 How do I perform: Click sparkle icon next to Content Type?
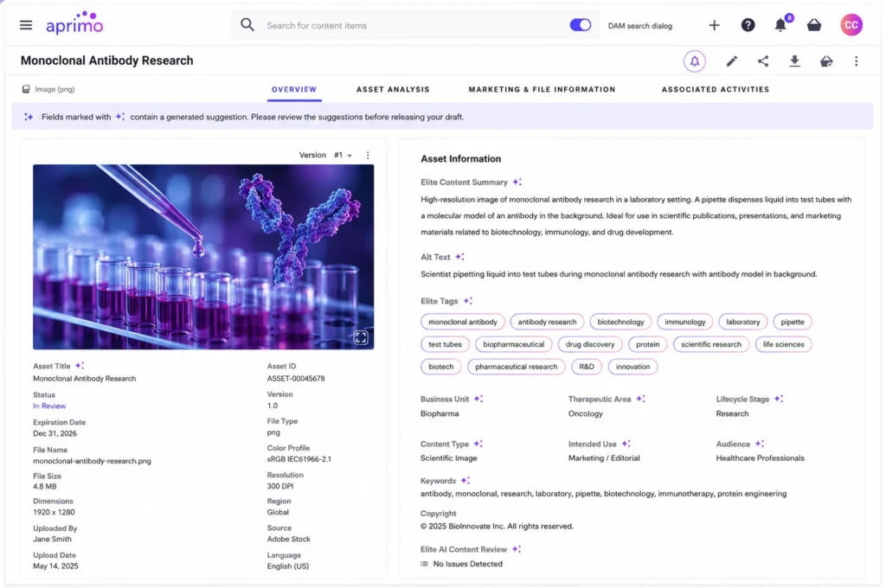click(478, 444)
